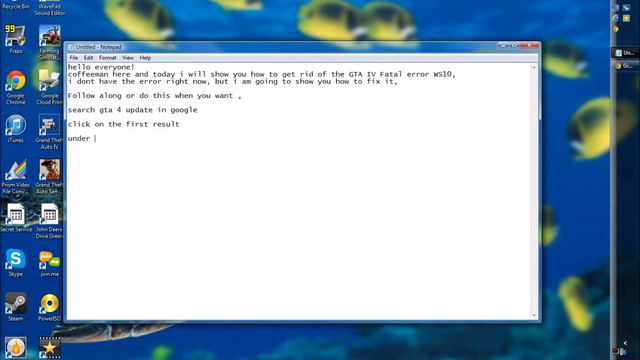Open the join.me desktop shortcut
This screenshot has height=360, width=640.
coord(49,264)
